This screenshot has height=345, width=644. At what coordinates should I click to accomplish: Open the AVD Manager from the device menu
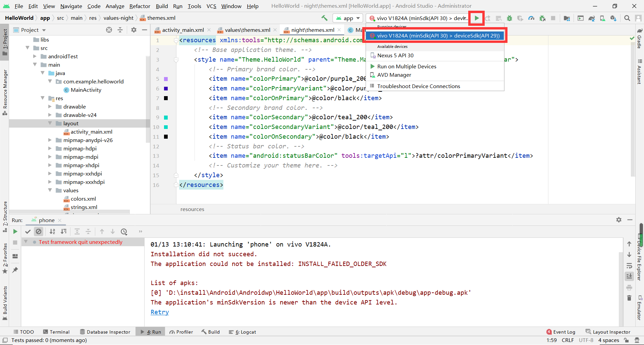[x=394, y=75]
